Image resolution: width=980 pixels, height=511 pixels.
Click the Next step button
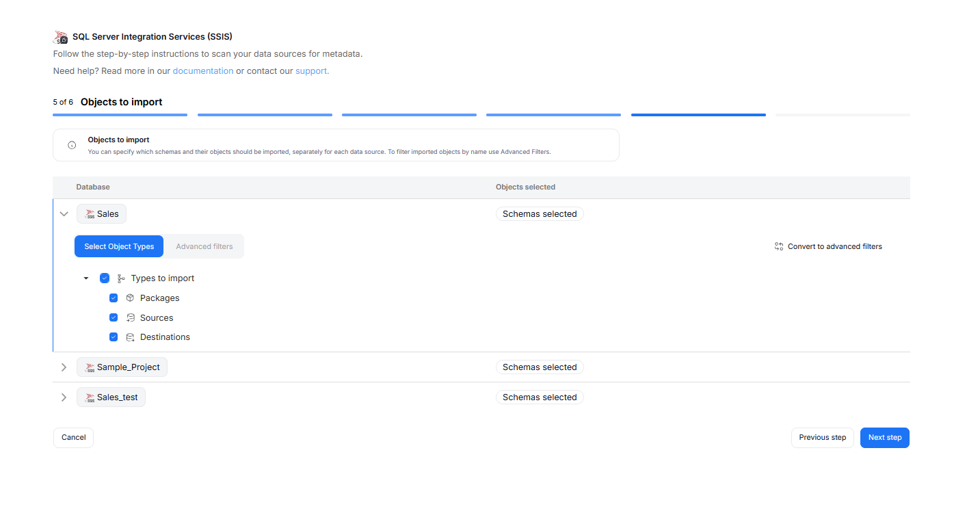(x=884, y=438)
